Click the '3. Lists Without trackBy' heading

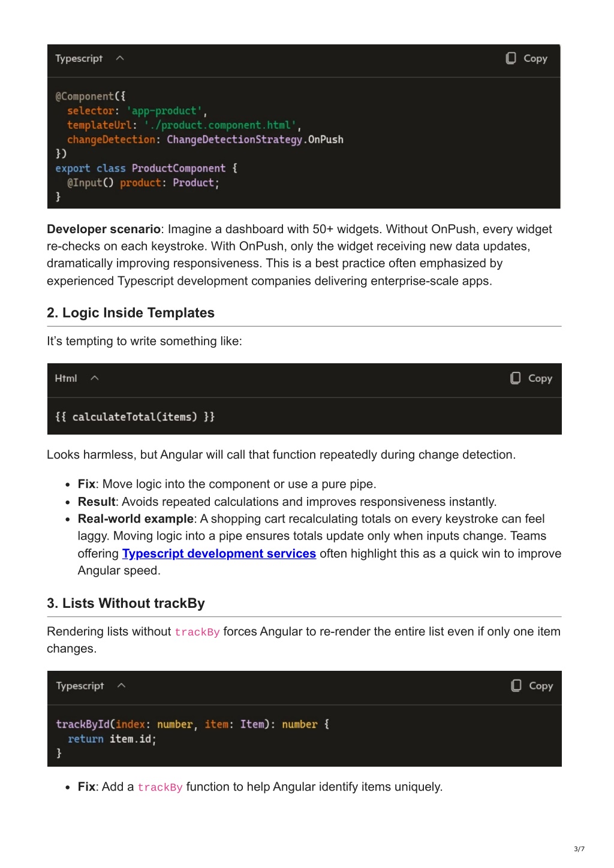point(126,603)
